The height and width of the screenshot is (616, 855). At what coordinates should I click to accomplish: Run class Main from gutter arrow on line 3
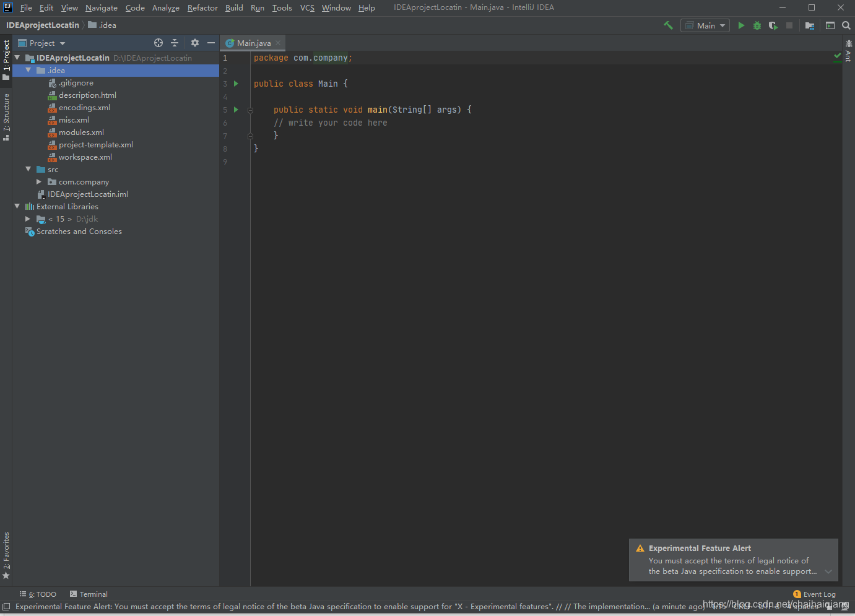[236, 84]
